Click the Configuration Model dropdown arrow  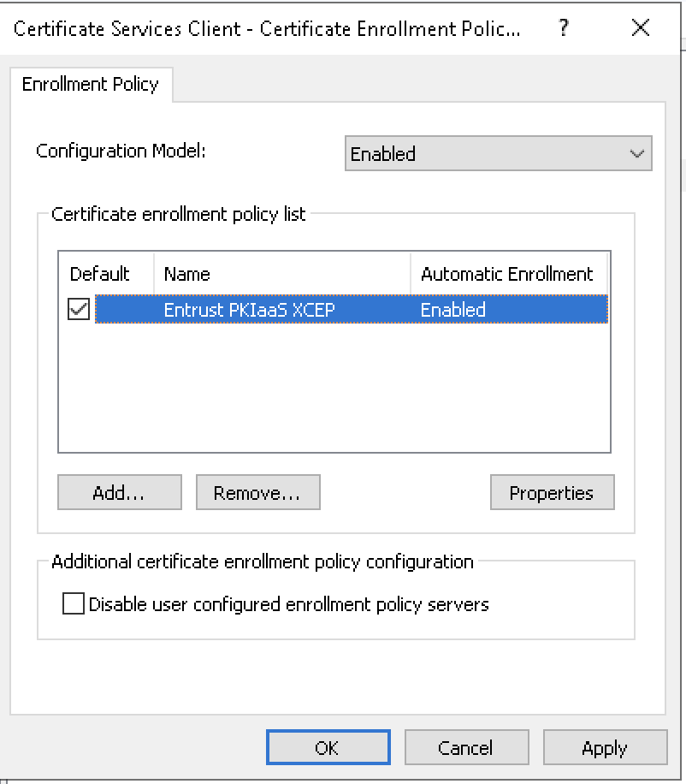click(x=636, y=154)
